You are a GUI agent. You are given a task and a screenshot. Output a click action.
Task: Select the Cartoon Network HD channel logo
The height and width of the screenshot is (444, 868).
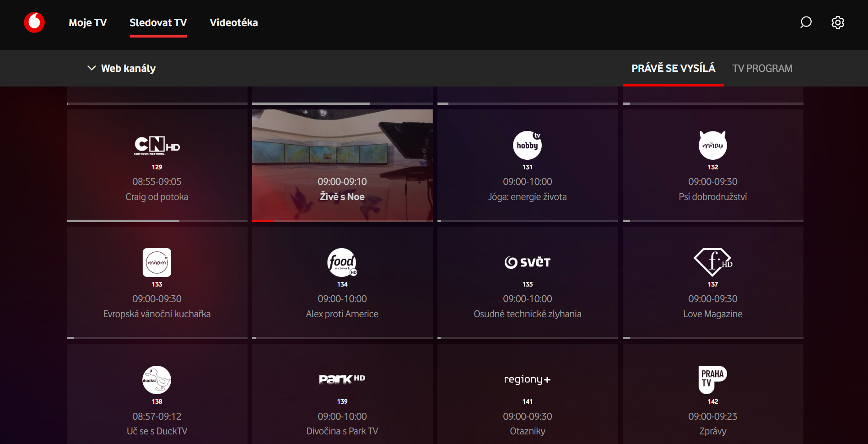156,146
